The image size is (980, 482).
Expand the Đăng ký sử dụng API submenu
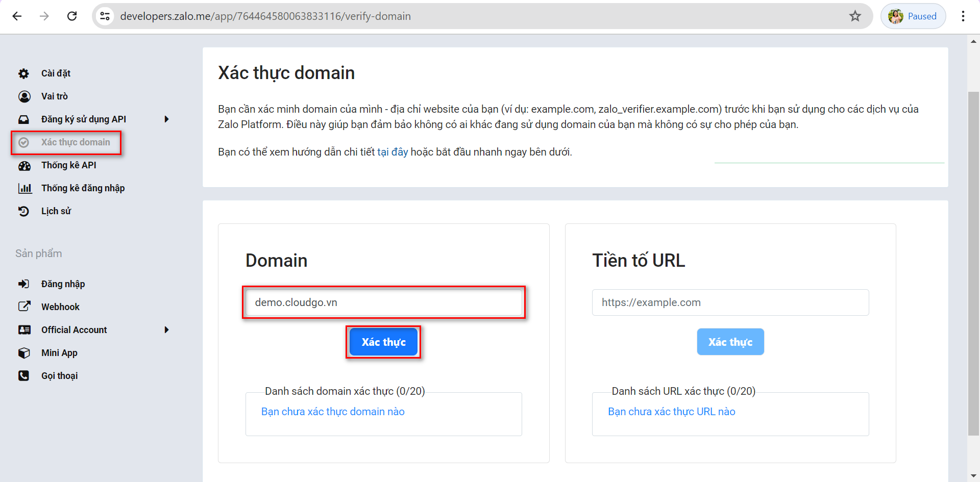[166, 119]
